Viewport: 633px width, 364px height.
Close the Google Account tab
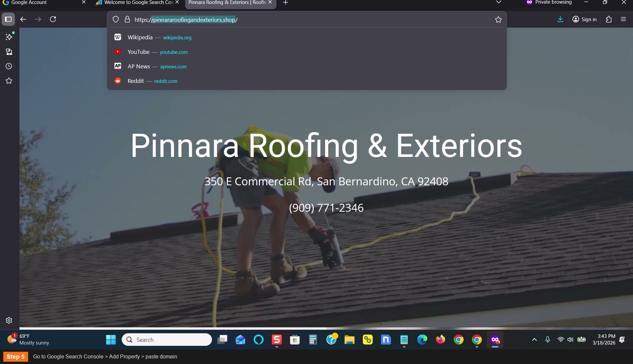pos(84,2)
